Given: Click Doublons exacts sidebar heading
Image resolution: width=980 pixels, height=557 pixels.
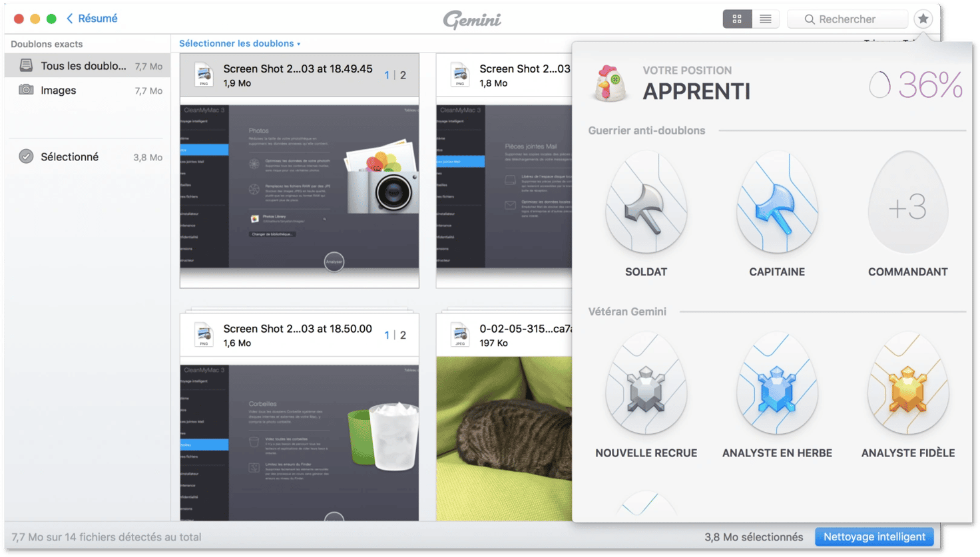Looking at the screenshot, I should point(47,44).
